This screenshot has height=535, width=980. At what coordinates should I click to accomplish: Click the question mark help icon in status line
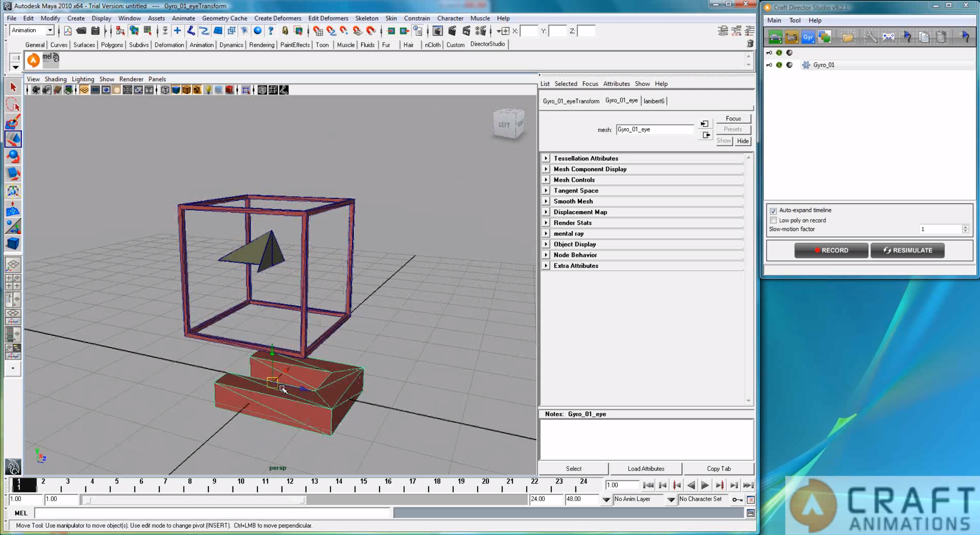pyautogui.click(x=271, y=31)
